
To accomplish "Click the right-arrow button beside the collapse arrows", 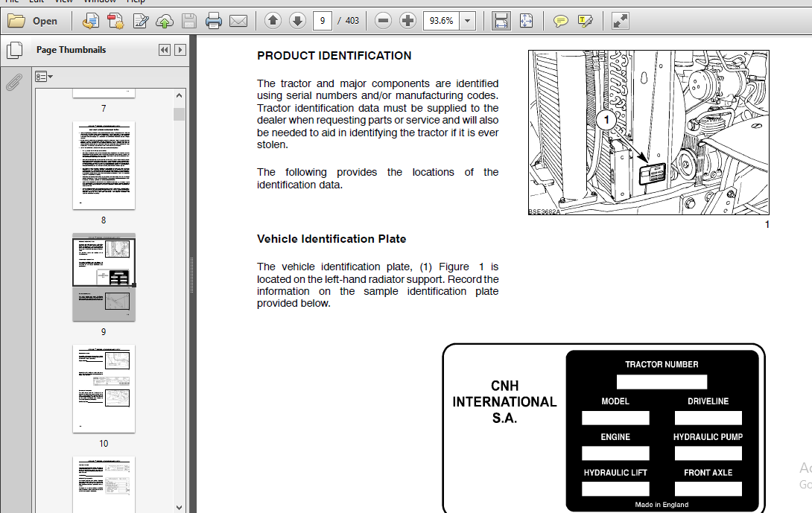I will coord(180,50).
